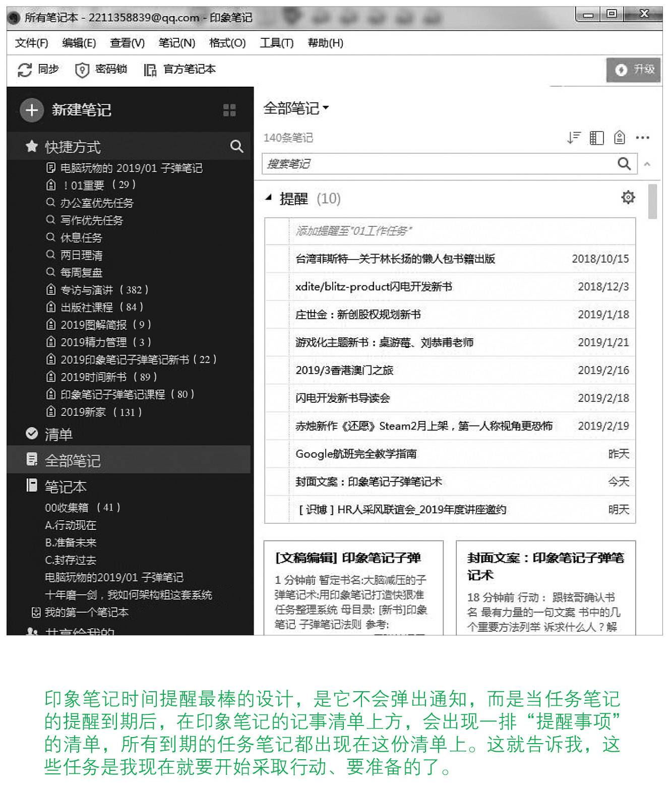Click the 新建笔记 button label

[x=82, y=110]
